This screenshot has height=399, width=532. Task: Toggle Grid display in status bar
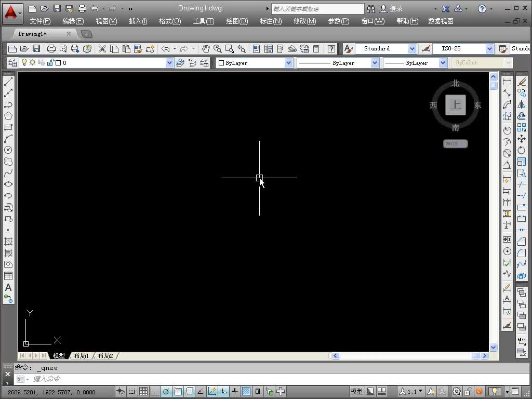(143, 392)
